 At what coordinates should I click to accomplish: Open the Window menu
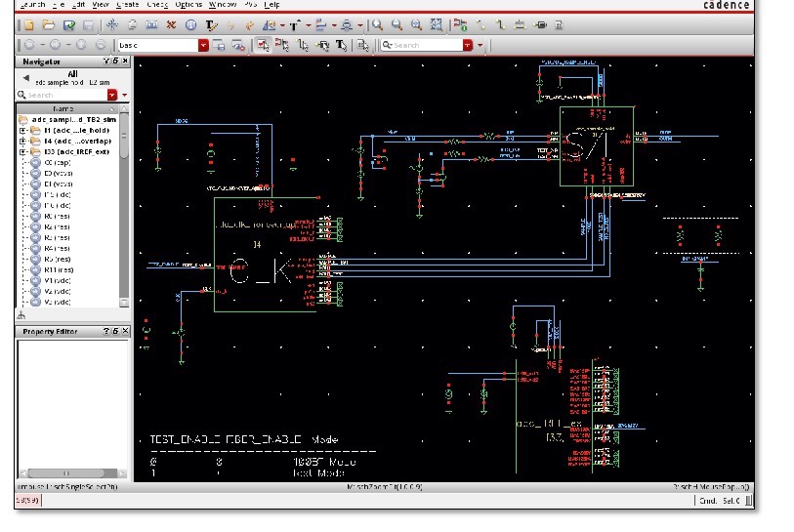[x=223, y=4]
